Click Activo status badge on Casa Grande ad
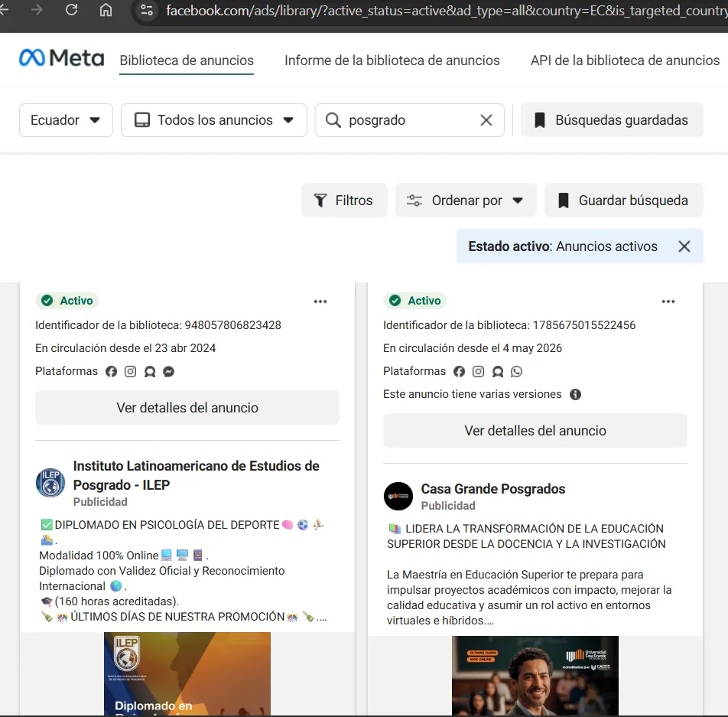Viewport: 728px width, 717px height. click(415, 301)
